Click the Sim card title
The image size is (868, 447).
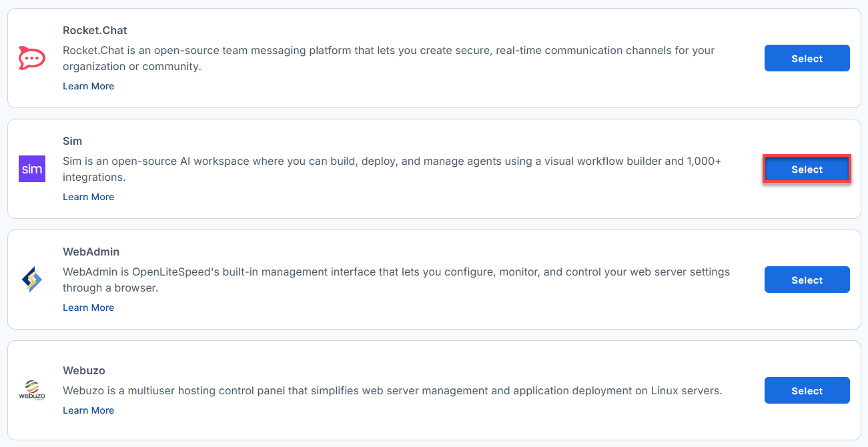(x=72, y=141)
